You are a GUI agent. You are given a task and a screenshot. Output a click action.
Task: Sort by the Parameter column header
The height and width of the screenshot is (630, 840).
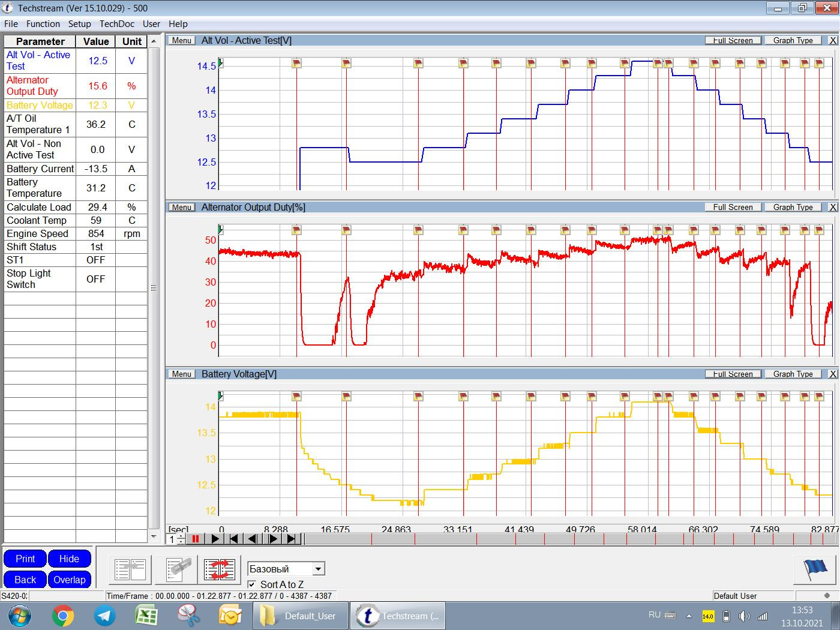tap(40, 41)
